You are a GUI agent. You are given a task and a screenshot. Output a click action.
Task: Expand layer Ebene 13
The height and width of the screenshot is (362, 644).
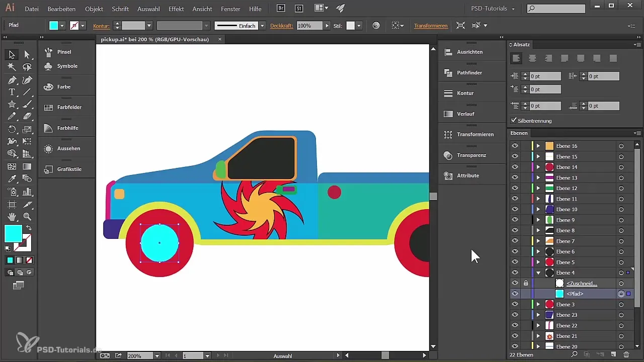(538, 177)
